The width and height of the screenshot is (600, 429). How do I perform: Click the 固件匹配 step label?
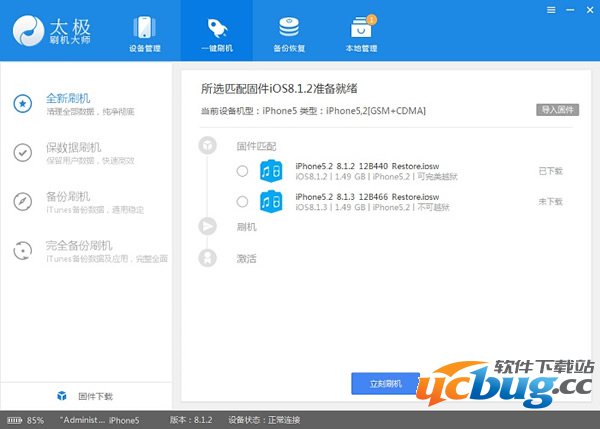[x=256, y=146]
